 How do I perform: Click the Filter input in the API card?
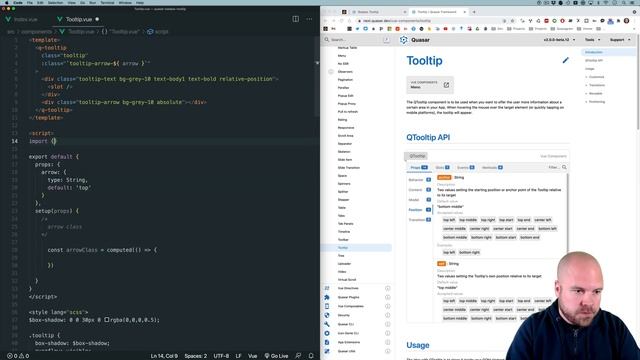pos(554,167)
